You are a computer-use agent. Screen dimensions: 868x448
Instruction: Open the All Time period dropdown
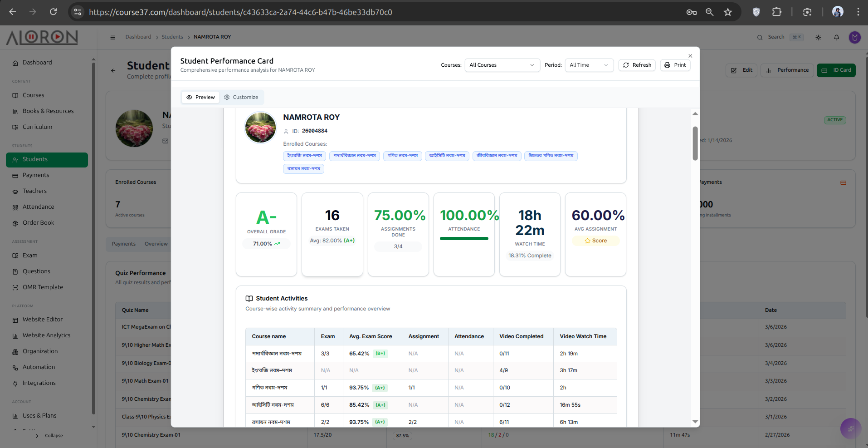tap(589, 65)
